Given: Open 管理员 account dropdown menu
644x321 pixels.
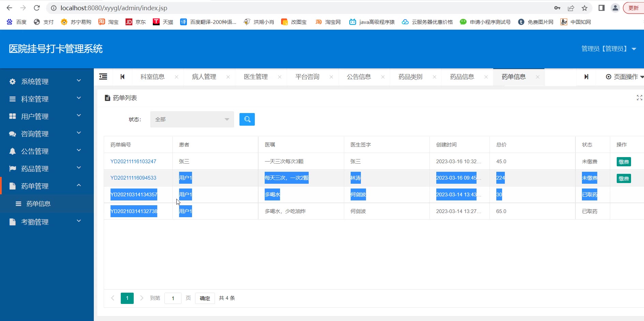Looking at the screenshot, I should 609,48.
